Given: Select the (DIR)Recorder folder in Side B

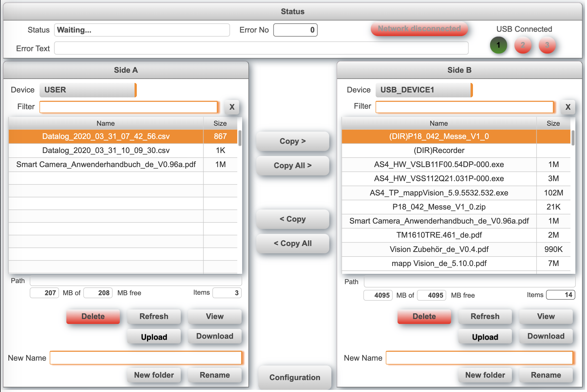Looking at the screenshot, I should 439,150.
